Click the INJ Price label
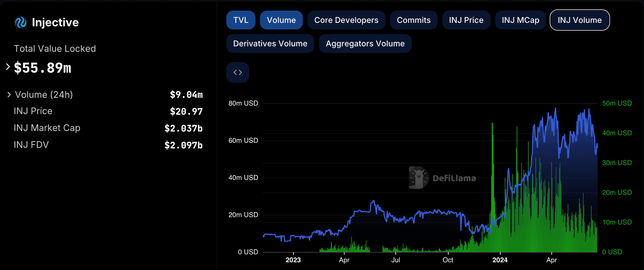This screenshot has width=644, height=270. pos(33,111)
